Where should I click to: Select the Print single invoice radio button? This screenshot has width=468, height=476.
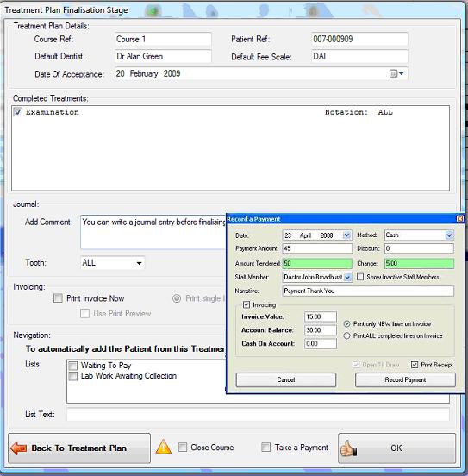pyautogui.click(x=177, y=298)
